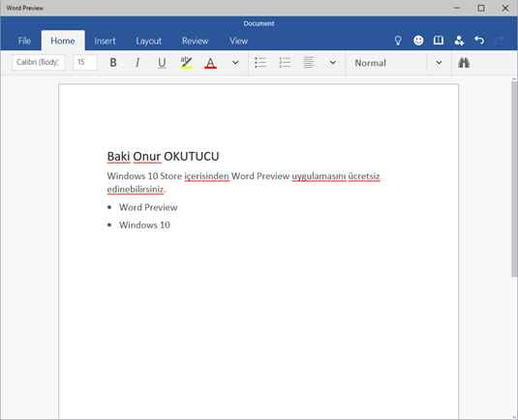This screenshot has height=420, width=518.
Task: Open Find with binoculars icon
Action: tap(464, 62)
